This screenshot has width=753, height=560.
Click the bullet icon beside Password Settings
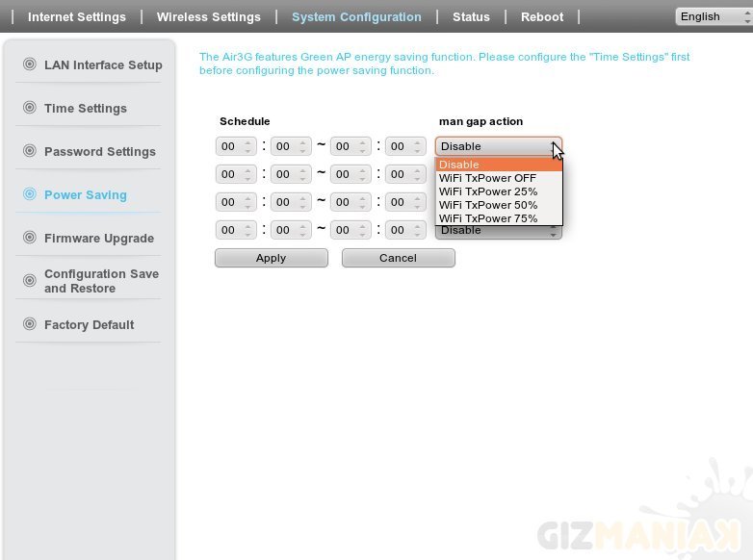tap(29, 151)
